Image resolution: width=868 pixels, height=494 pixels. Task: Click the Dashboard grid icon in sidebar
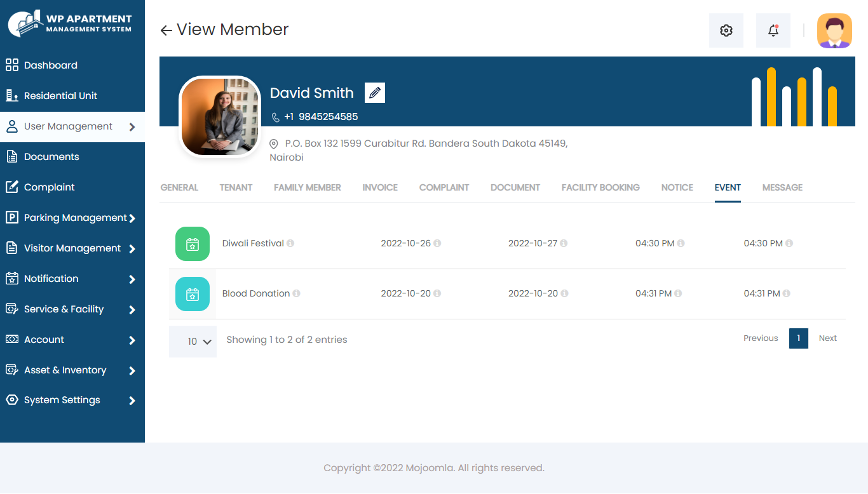click(11, 65)
